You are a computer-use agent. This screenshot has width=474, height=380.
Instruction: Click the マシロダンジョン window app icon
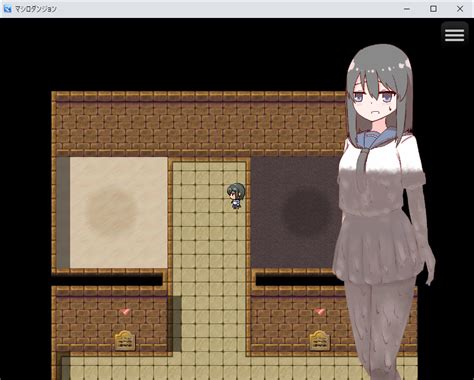(7, 9)
